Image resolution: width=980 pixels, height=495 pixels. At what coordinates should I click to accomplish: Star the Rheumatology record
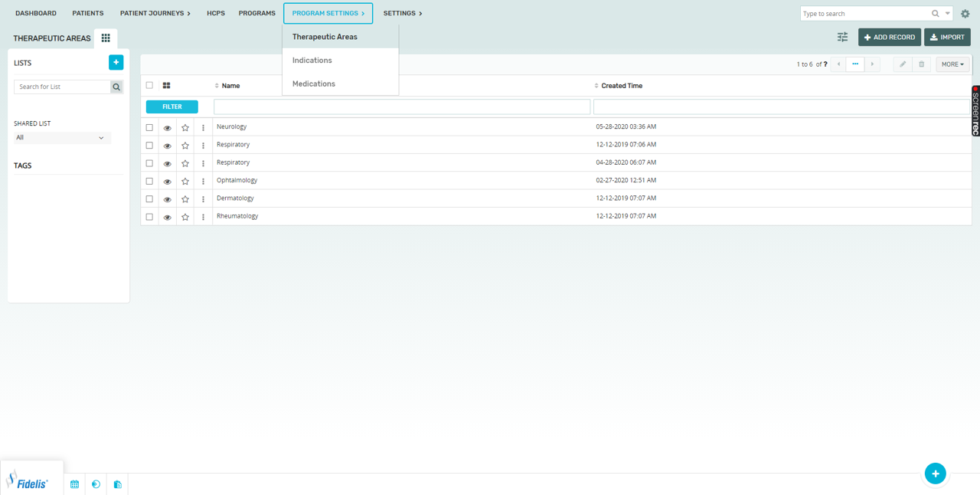[185, 218]
